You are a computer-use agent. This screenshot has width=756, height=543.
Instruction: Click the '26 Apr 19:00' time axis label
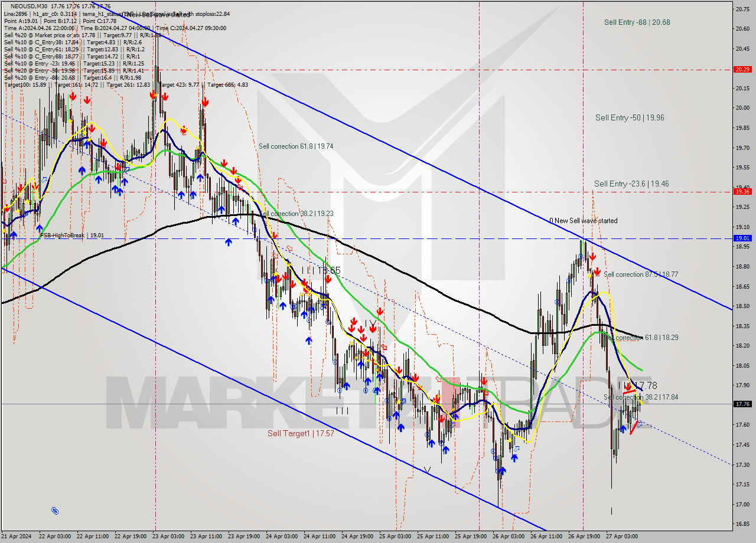[584, 537]
